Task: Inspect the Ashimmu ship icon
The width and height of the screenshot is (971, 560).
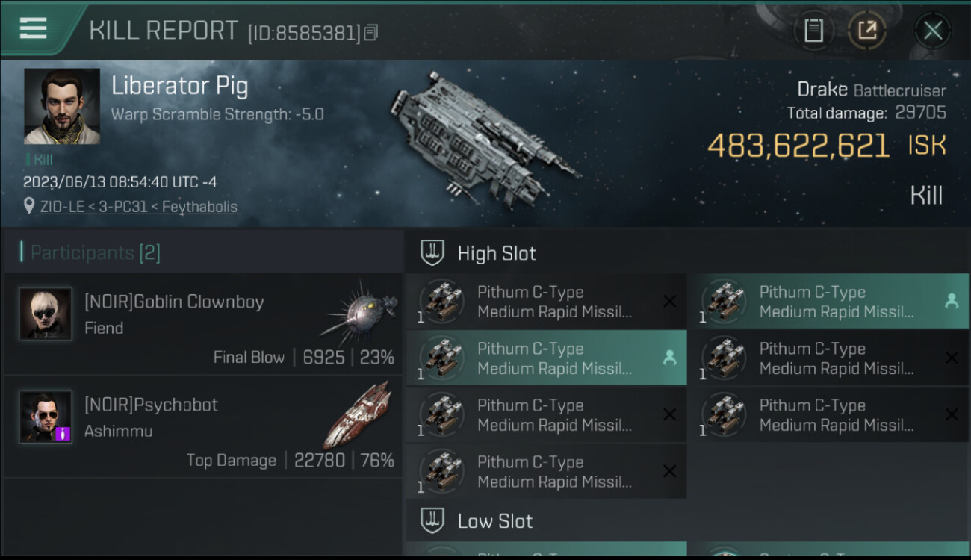Action: (359, 414)
